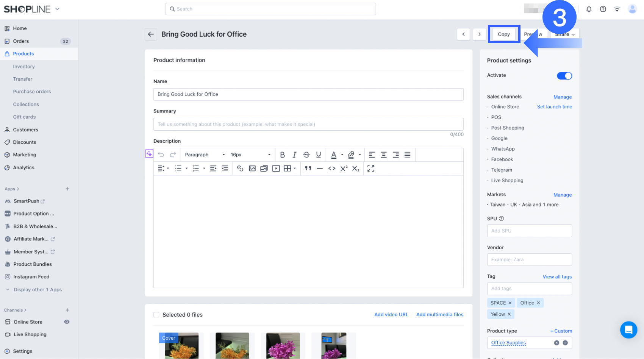Image resolution: width=644 pixels, height=359 pixels.
Task: Click the Copy button
Action: (x=504, y=34)
